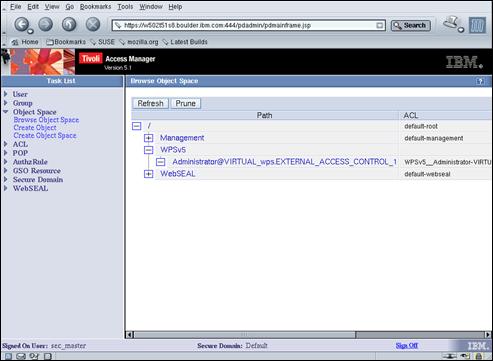
Task: Expand the Group task list item
Action: [x=6, y=103]
